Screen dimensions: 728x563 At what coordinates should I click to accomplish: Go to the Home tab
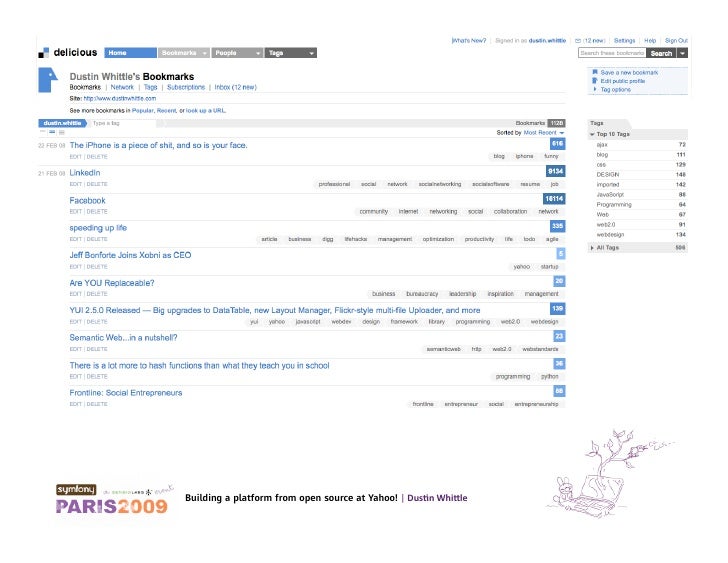130,53
